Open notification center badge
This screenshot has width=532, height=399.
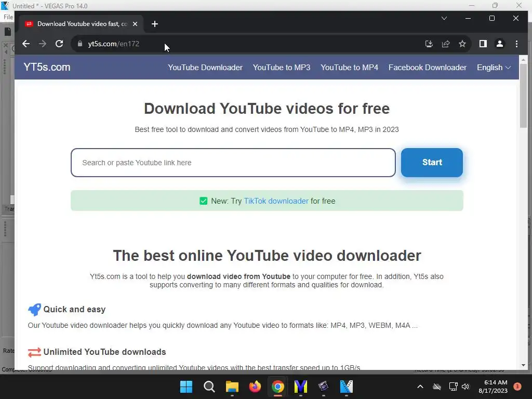coord(517,387)
